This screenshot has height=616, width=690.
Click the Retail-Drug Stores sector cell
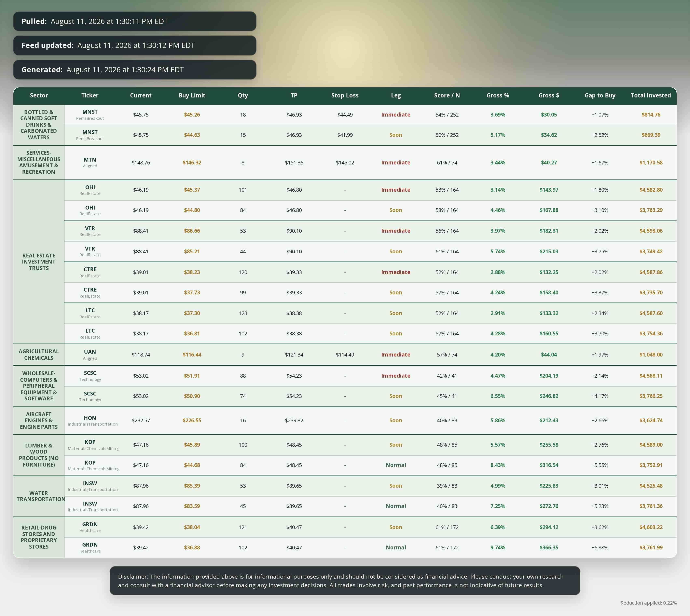click(x=39, y=537)
